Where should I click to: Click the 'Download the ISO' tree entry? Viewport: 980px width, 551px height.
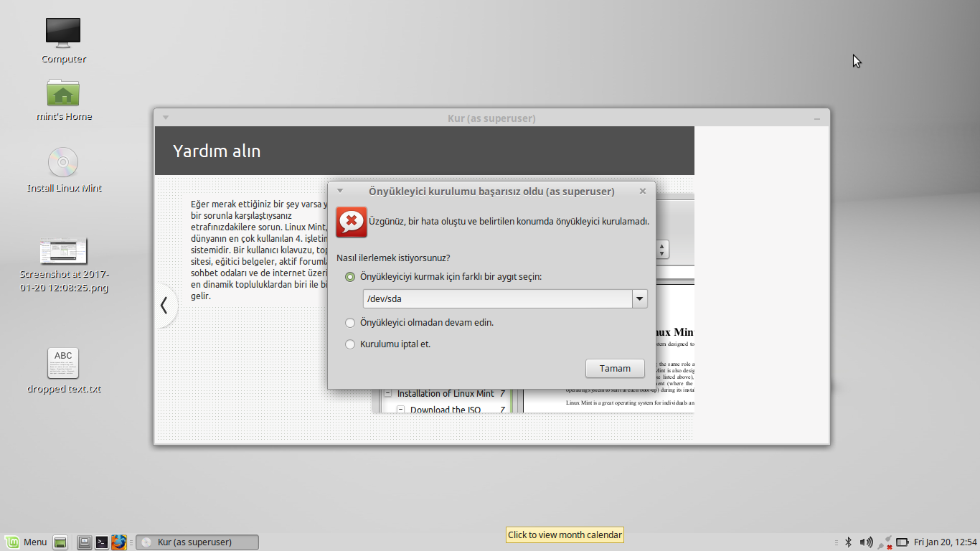point(446,410)
